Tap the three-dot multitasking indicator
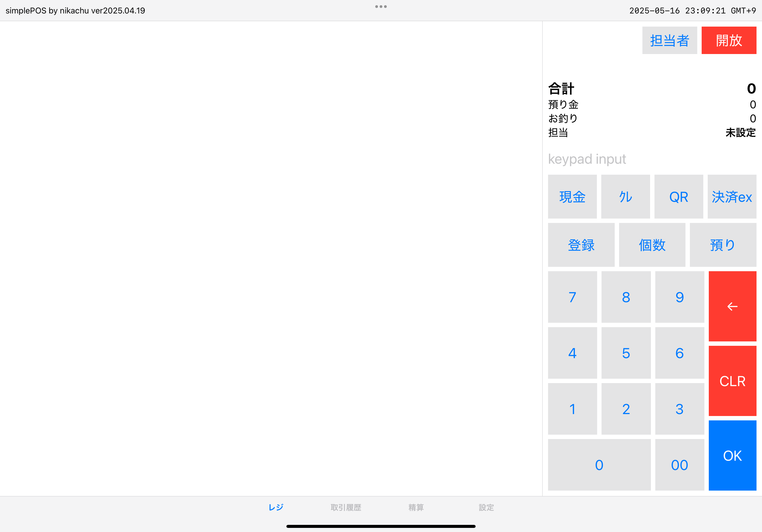The width and height of the screenshot is (762, 532). tap(381, 7)
